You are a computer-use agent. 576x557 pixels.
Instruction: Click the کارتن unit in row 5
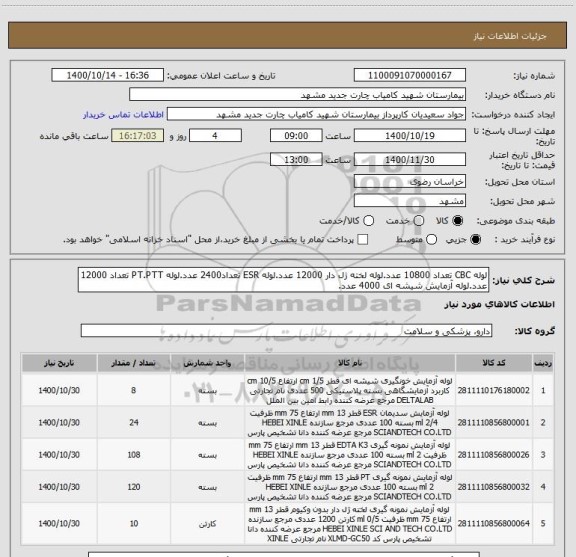tap(208, 524)
